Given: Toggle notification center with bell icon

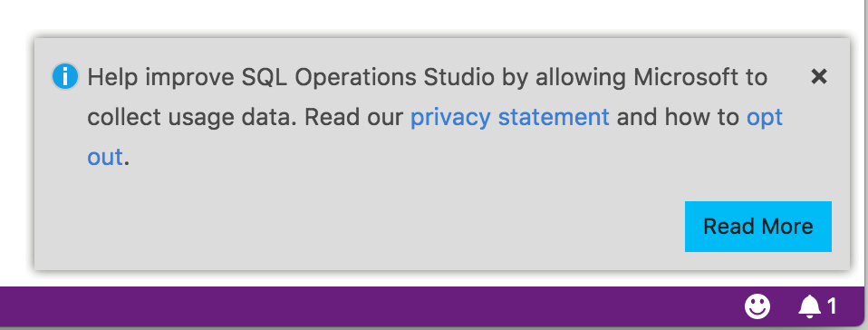Looking at the screenshot, I should 809,306.
